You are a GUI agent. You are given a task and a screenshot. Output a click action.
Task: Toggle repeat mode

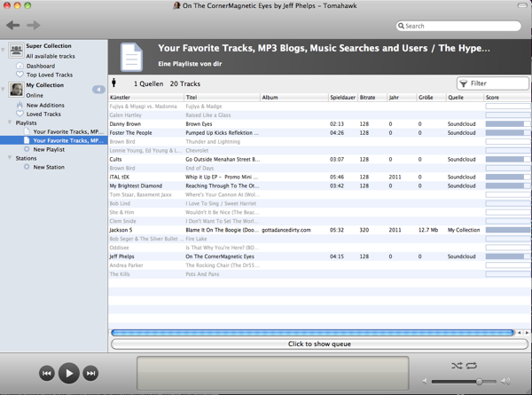click(x=472, y=366)
